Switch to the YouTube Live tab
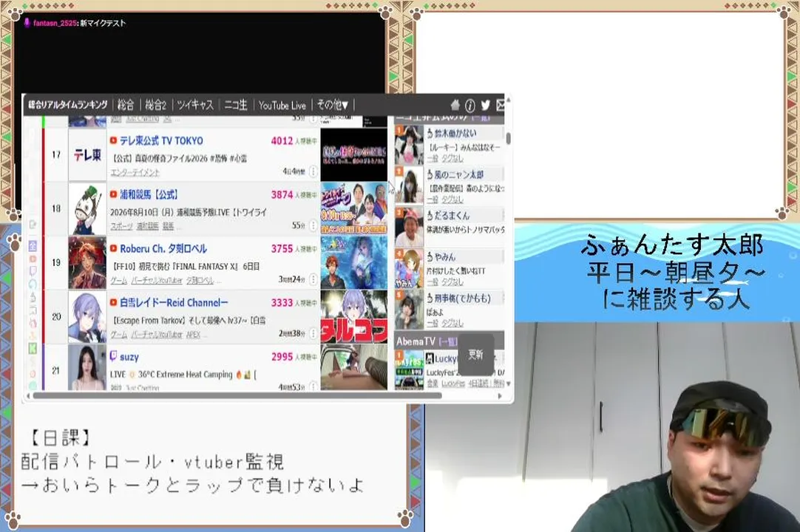Viewport: 800px width, 532px height. click(x=282, y=106)
